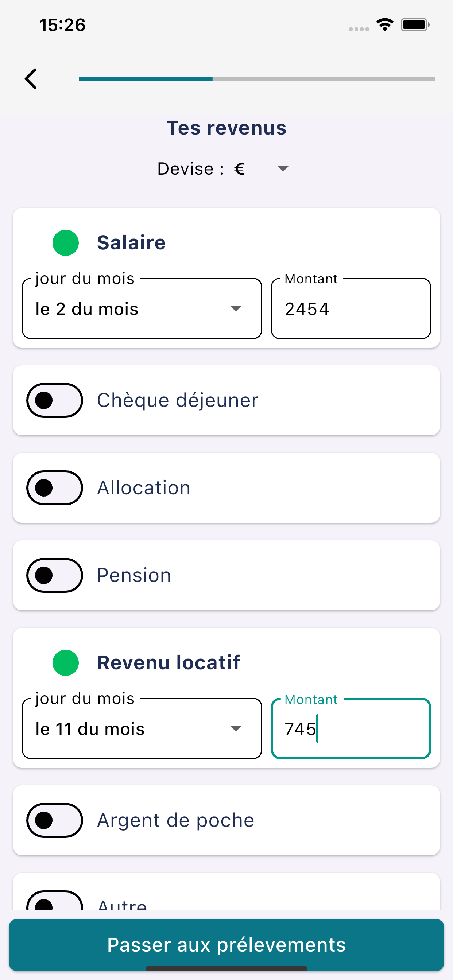453x980 pixels.
Task: Click the green Revenu locatif indicator dot
Action: 66,663
